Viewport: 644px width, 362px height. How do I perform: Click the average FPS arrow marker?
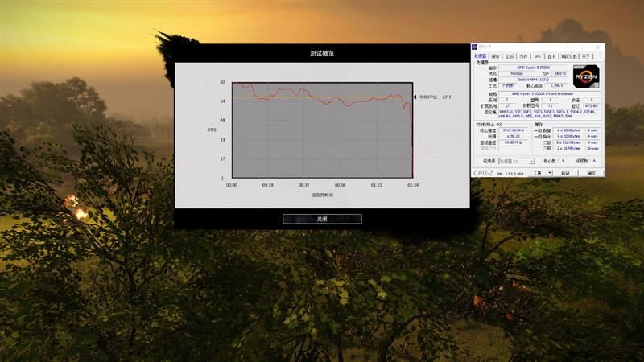click(x=415, y=97)
